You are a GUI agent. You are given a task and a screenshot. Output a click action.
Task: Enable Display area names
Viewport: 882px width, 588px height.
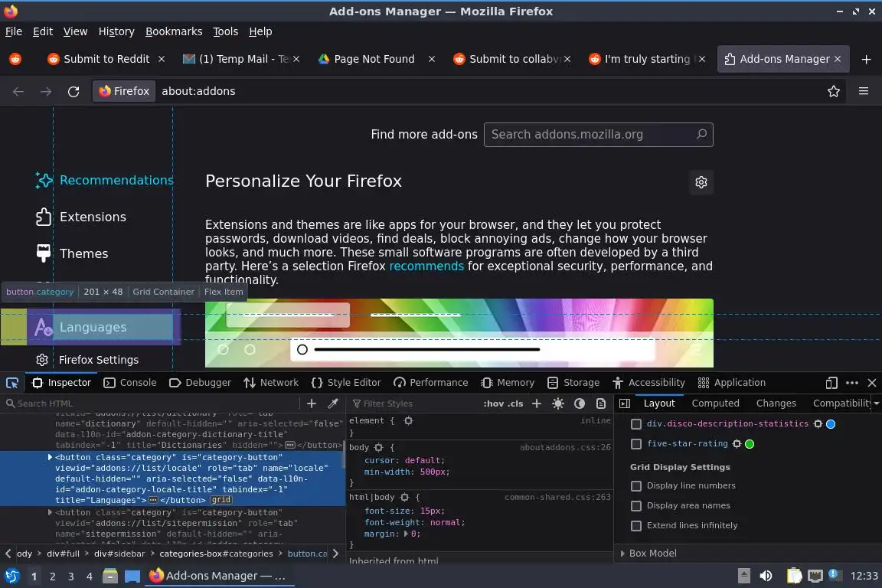(636, 506)
